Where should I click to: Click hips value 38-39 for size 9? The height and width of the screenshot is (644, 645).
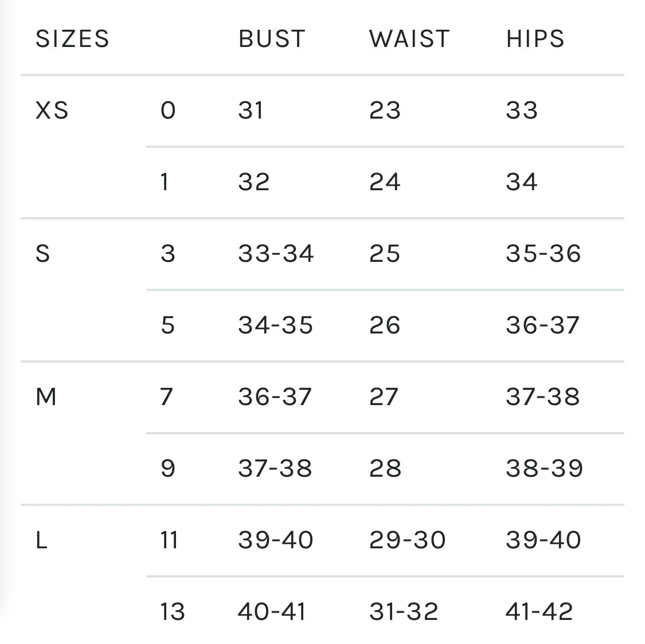pos(545,468)
